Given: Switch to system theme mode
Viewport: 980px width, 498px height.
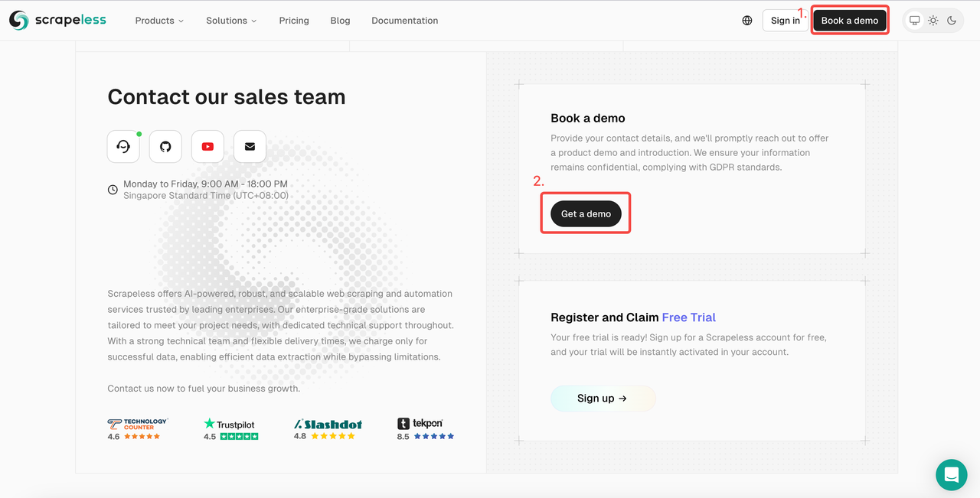Looking at the screenshot, I should 914,21.
